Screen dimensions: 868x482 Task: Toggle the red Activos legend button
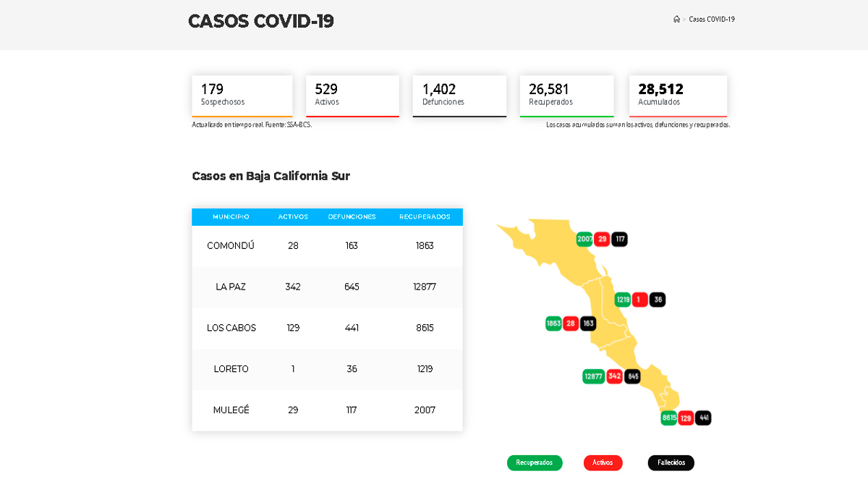tap(603, 462)
